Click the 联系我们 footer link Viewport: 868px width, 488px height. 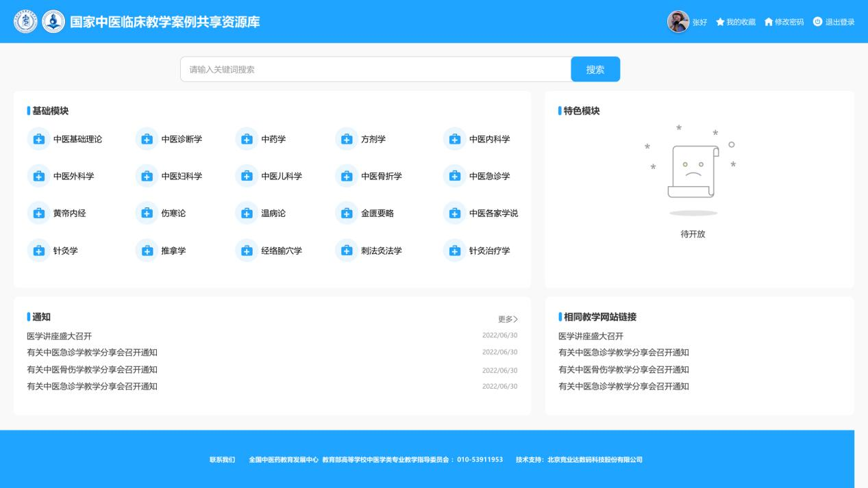pos(222,459)
